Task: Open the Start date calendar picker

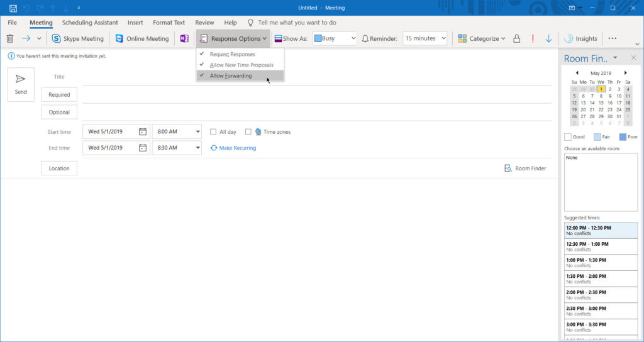Action: [x=143, y=132]
